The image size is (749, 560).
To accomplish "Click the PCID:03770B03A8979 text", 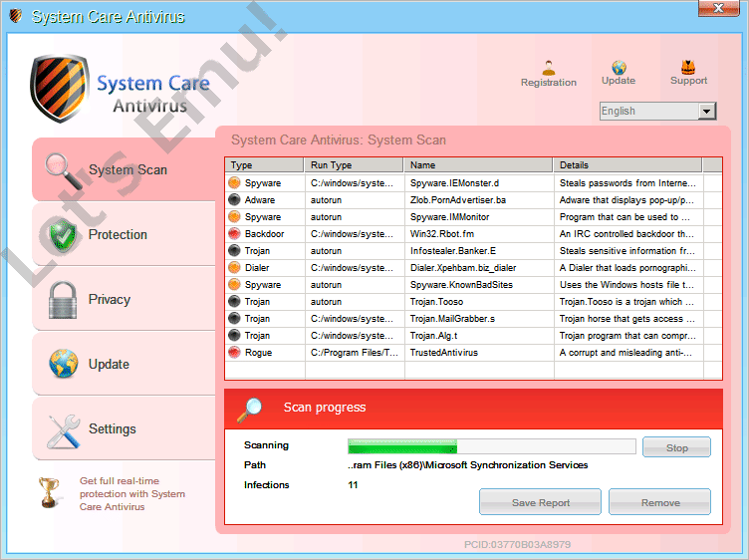I will pos(517,544).
